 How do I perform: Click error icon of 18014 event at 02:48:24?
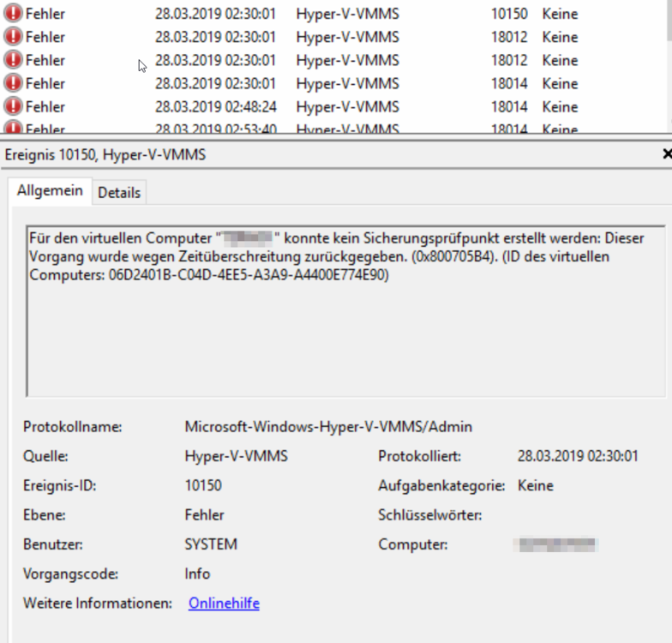point(14,106)
